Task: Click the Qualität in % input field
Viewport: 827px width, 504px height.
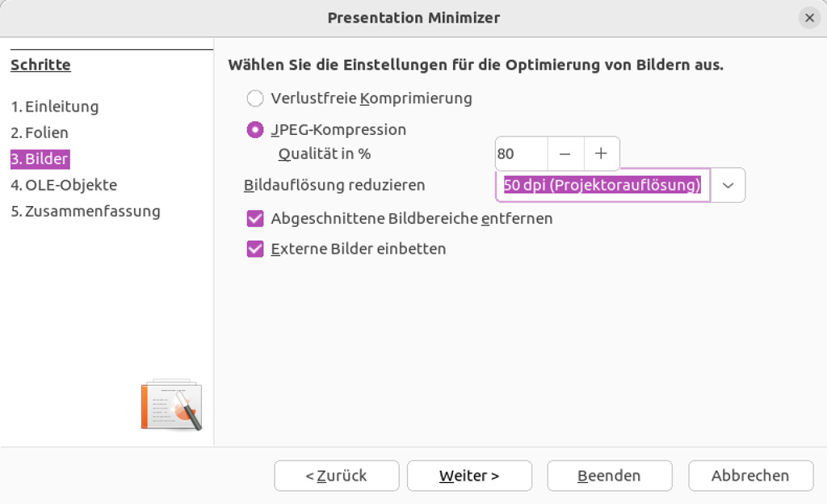Action: pyautogui.click(x=521, y=153)
